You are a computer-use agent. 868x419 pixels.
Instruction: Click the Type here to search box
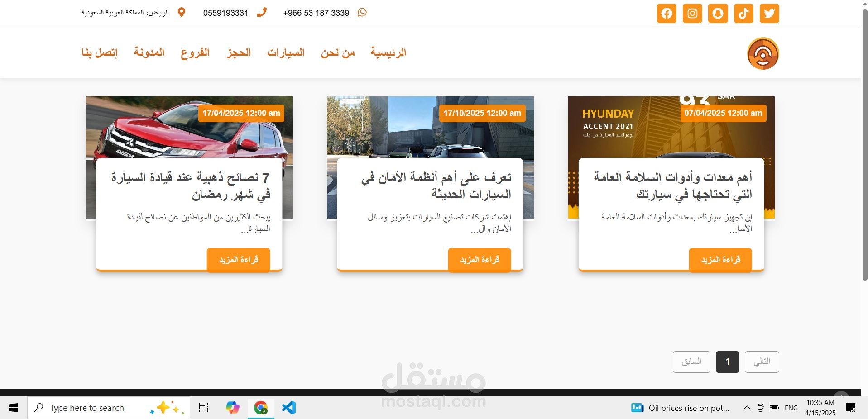[109, 408]
